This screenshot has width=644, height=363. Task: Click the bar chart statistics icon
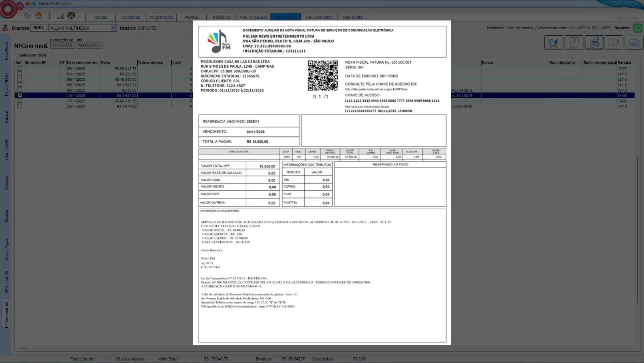pos(60,16)
